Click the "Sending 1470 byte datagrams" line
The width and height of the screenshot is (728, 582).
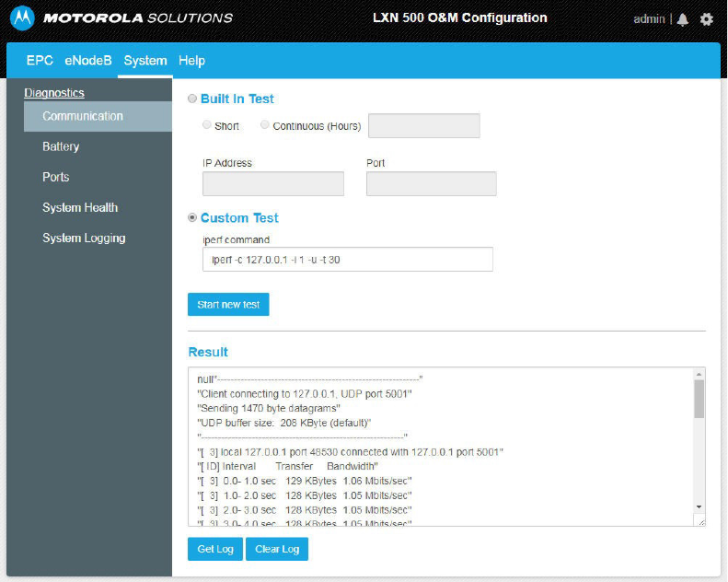pyautogui.click(x=269, y=408)
